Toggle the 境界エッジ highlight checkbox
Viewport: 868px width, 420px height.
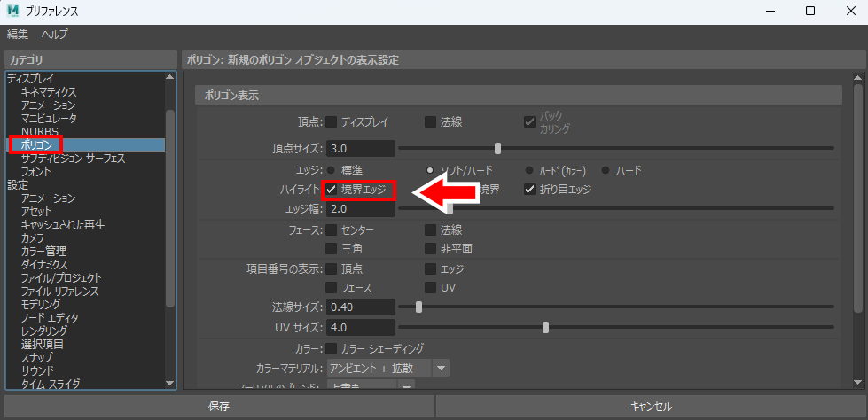(332, 190)
